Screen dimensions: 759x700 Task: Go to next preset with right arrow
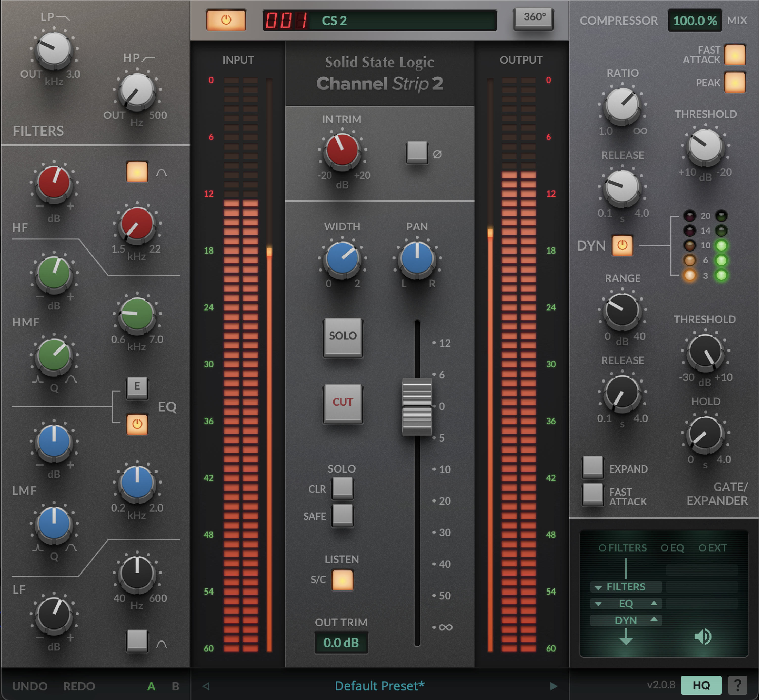553,686
